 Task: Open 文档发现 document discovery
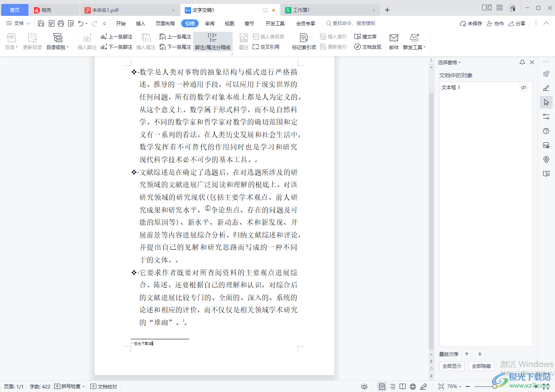click(368, 47)
